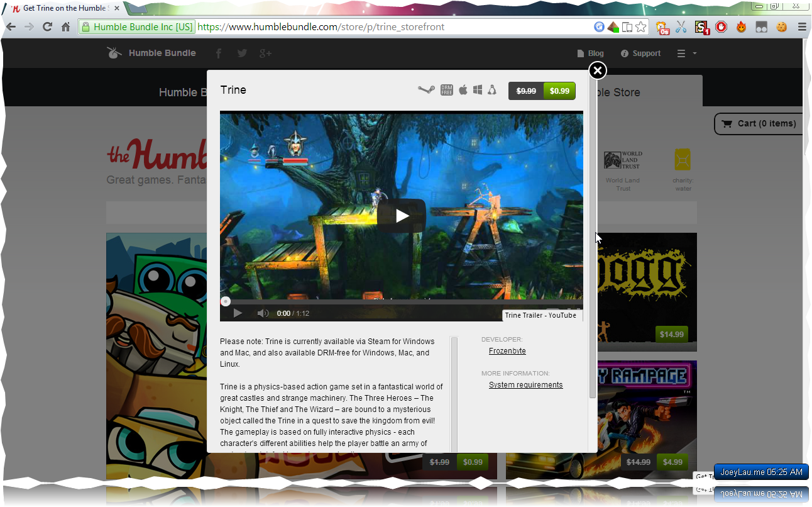Buy Trine for $0.99 in popup header
The width and height of the screenshot is (812, 507).
tap(559, 91)
